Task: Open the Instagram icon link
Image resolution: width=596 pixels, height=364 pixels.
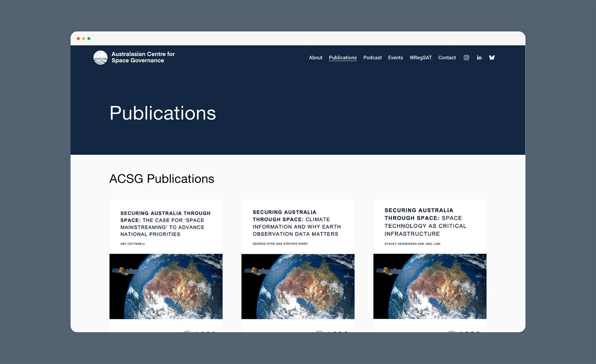Action: tap(466, 57)
